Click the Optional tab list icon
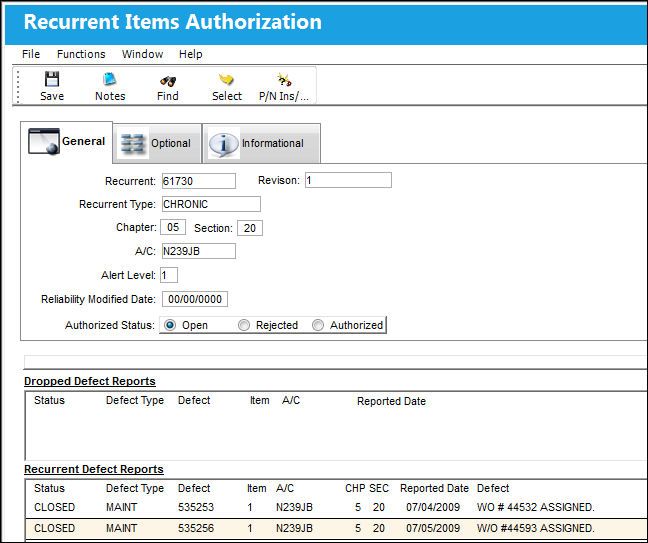The width and height of the screenshot is (648, 543). [x=132, y=143]
